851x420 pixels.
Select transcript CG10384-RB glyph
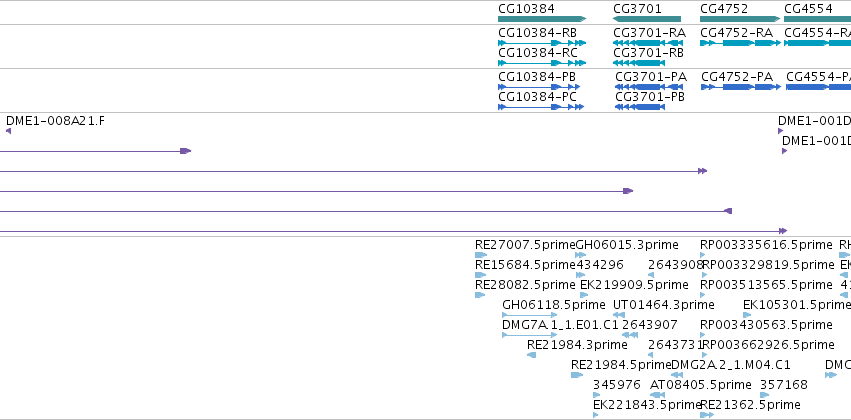coord(542,43)
